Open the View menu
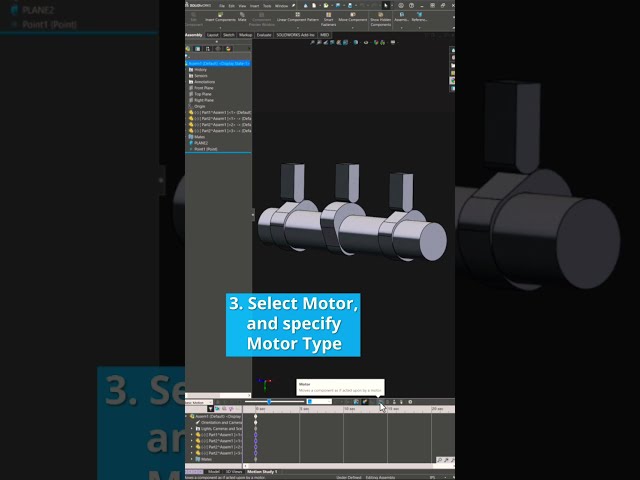The width and height of the screenshot is (640, 480). pyautogui.click(x=242, y=6)
